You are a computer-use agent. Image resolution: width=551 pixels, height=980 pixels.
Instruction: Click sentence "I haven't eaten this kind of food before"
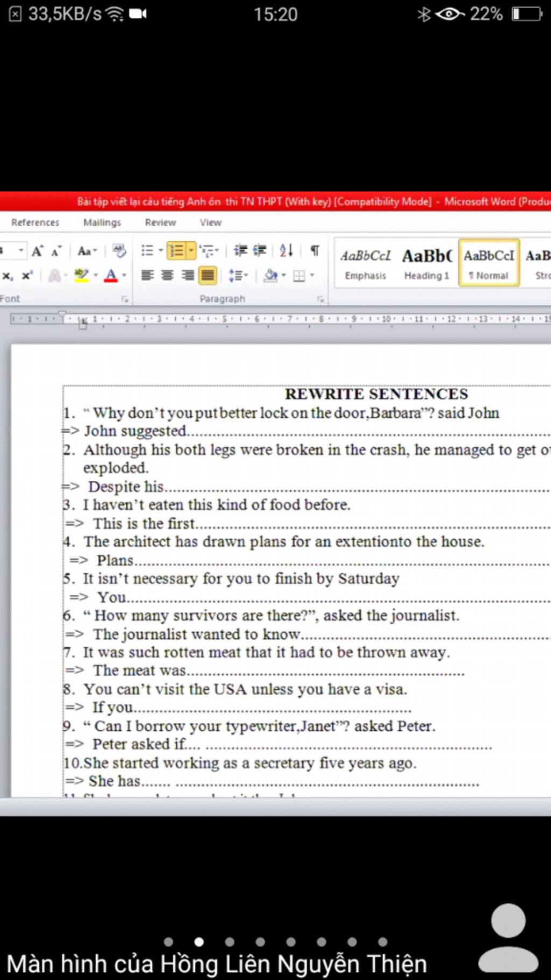pyautogui.click(x=216, y=505)
